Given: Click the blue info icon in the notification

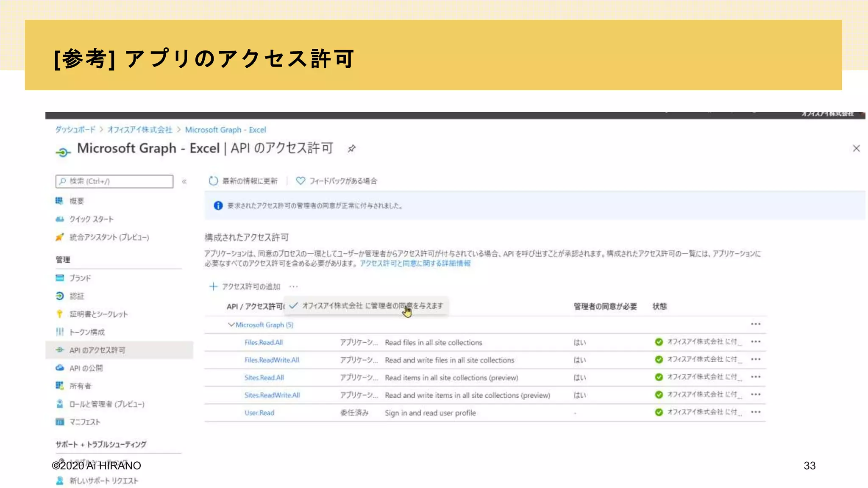Looking at the screenshot, I should click(x=218, y=205).
